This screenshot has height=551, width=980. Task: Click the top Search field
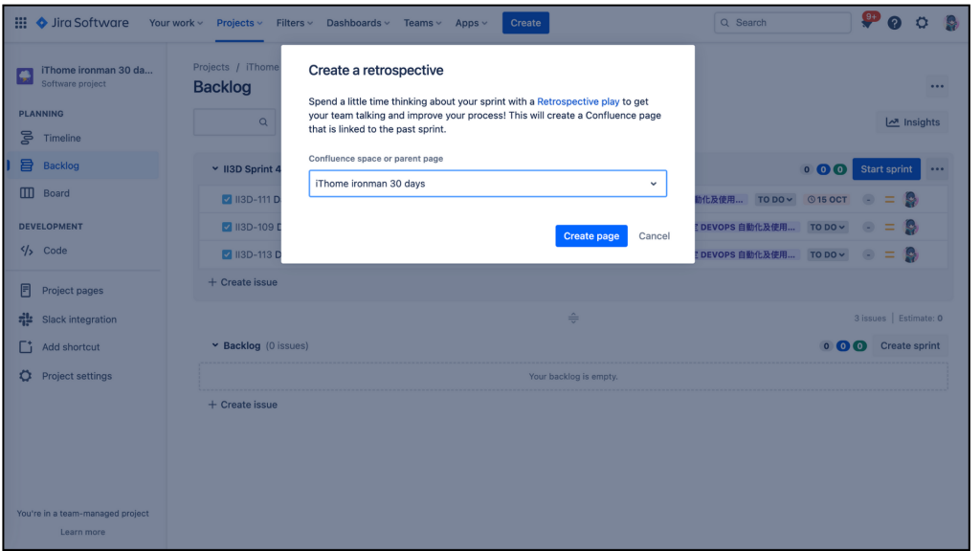point(783,23)
